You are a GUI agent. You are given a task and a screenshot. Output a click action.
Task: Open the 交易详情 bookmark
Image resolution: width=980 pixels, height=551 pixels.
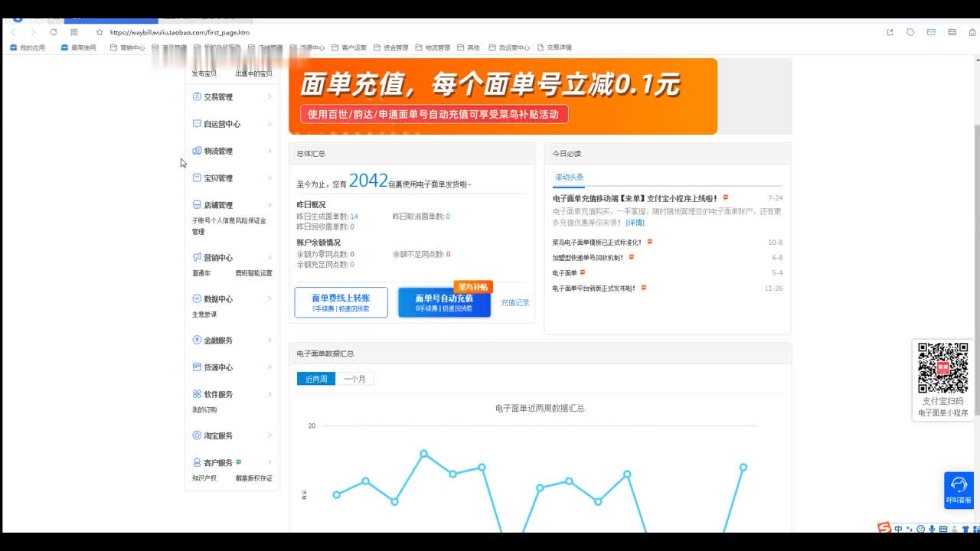[554, 47]
